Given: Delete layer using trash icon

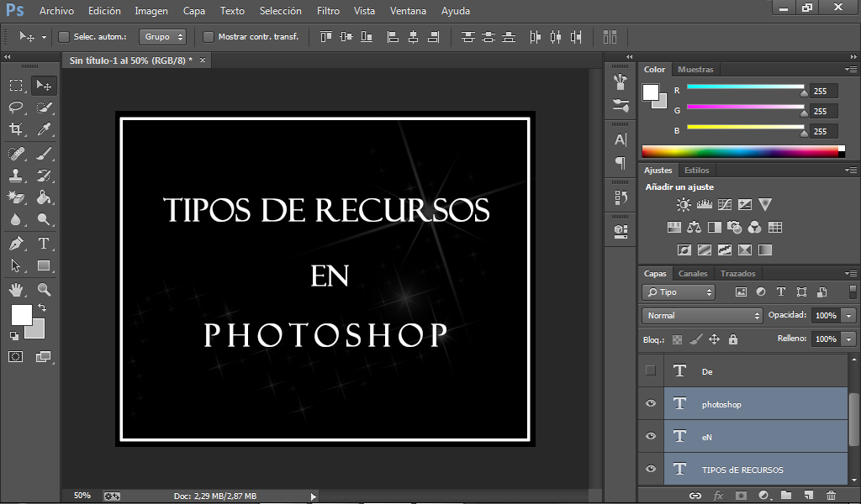Looking at the screenshot, I should 831,496.
